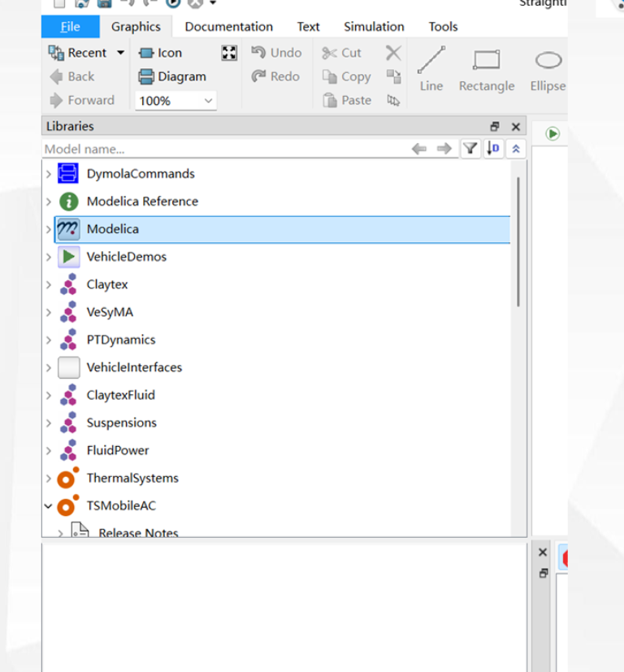Expand the ThermalSystems library node
624x672 pixels.
coord(49,478)
